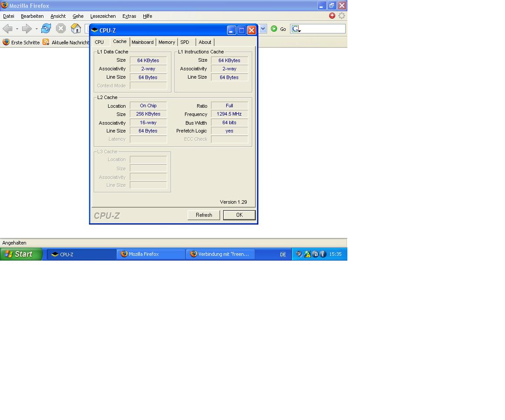505x420 pixels.
Task: Open Ansicht menu
Action: coord(58,16)
